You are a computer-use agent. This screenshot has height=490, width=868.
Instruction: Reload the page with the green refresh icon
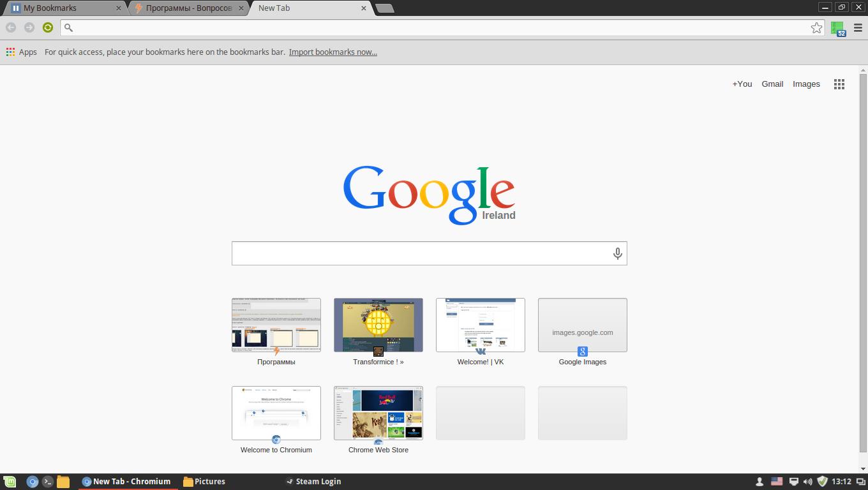click(x=48, y=27)
